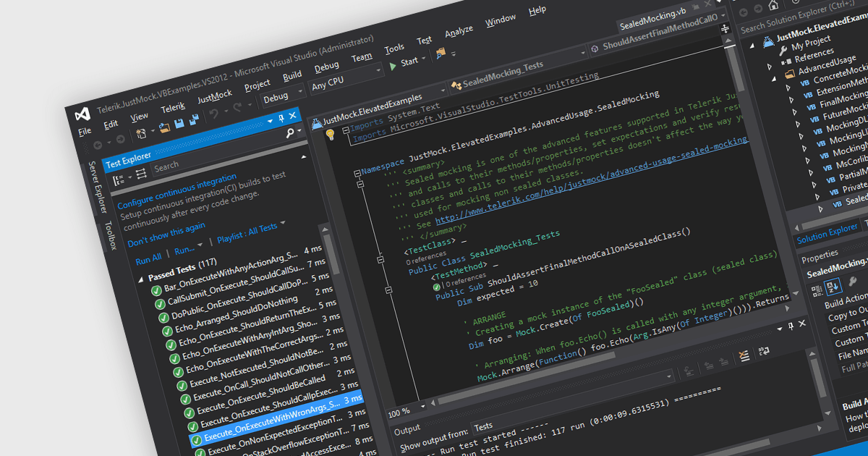Open the 100 % zoom dropdown
868x456 pixels.
tap(407, 412)
